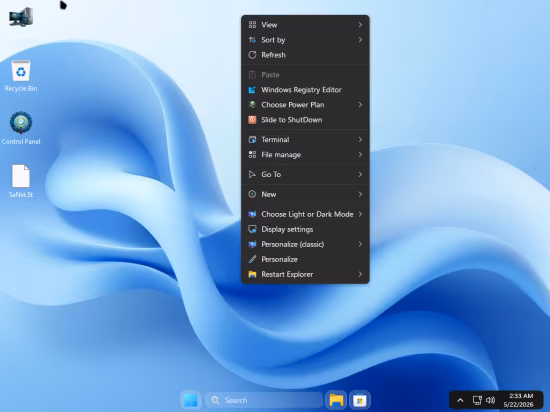Click the Recycle Bin label text
Viewport: 550px width, 412px height.
pos(21,89)
